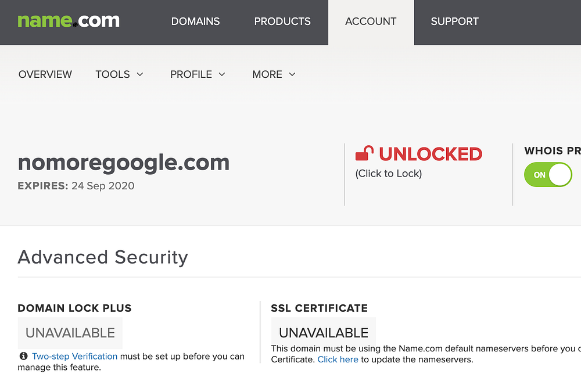Image resolution: width=581 pixels, height=392 pixels.
Task: Turn off the WHOIS privacy switch
Action: pos(548,174)
